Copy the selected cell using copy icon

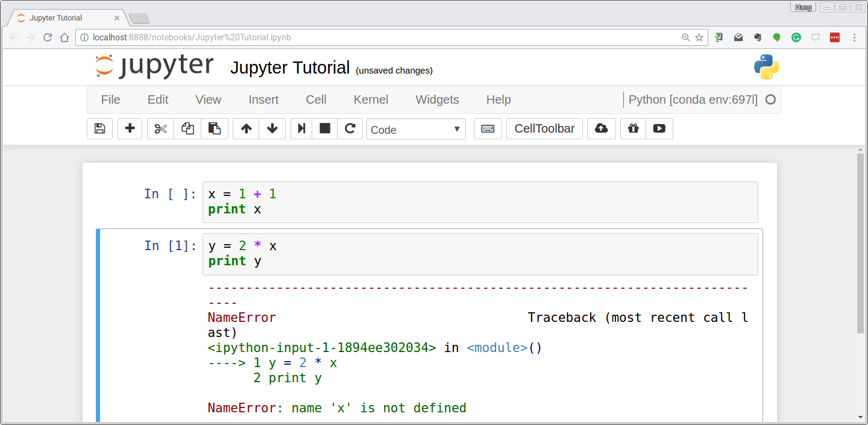tap(187, 128)
